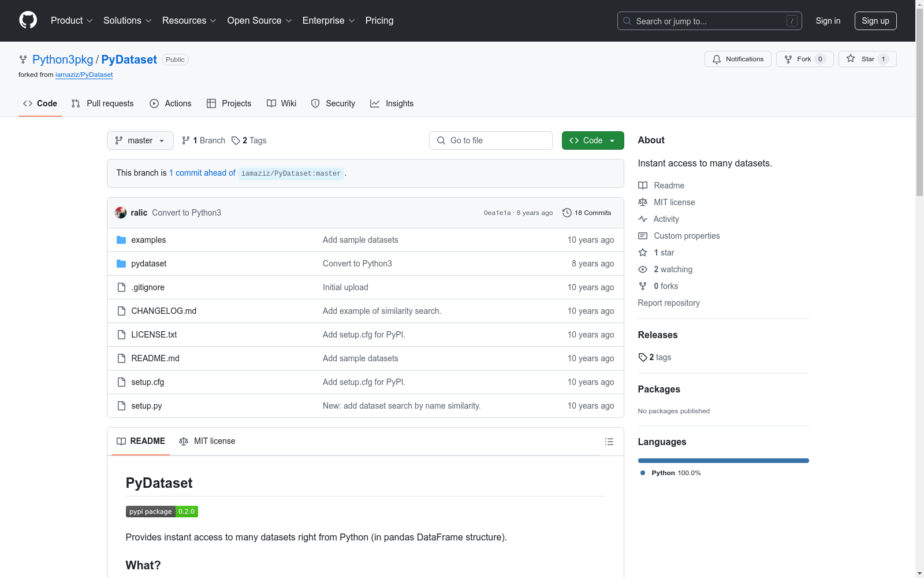Switch to the Wiki tab
Screen dimensions: 924x578
click(281, 103)
